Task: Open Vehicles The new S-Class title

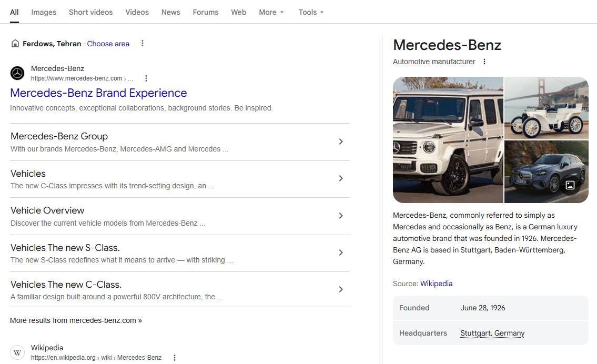Action: tap(65, 248)
